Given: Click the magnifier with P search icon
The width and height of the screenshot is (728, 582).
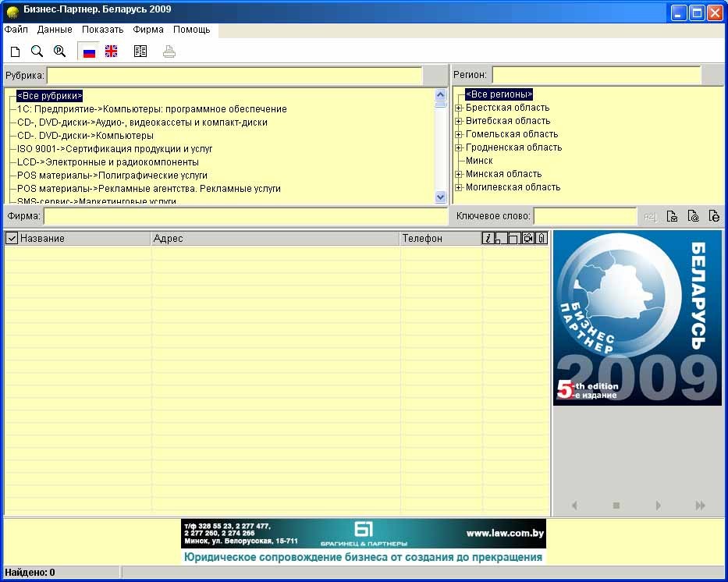Looking at the screenshot, I should point(59,51).
